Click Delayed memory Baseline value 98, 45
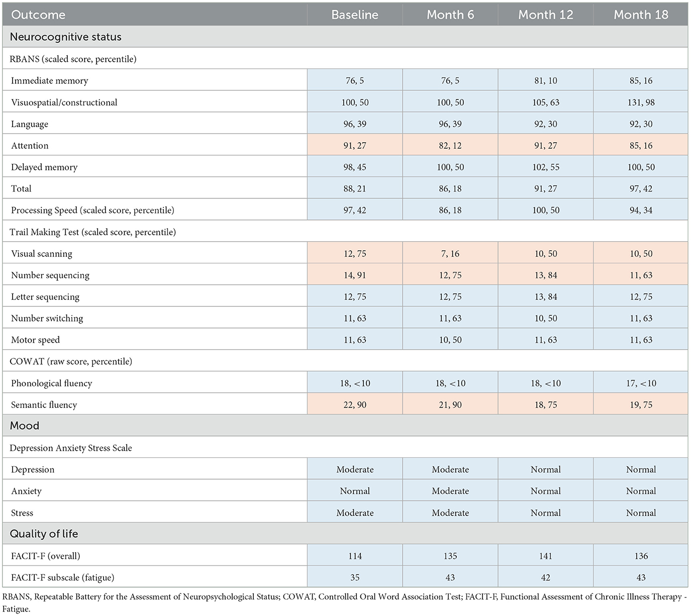691x616 pixels. pyautogui.click(x=355, y=167)
